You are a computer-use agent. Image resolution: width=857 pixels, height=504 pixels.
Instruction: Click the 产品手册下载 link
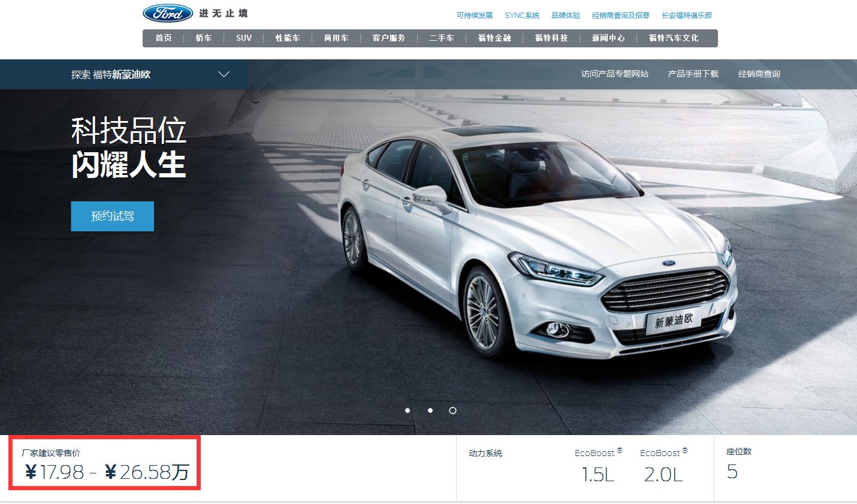[x=693, y=74]
